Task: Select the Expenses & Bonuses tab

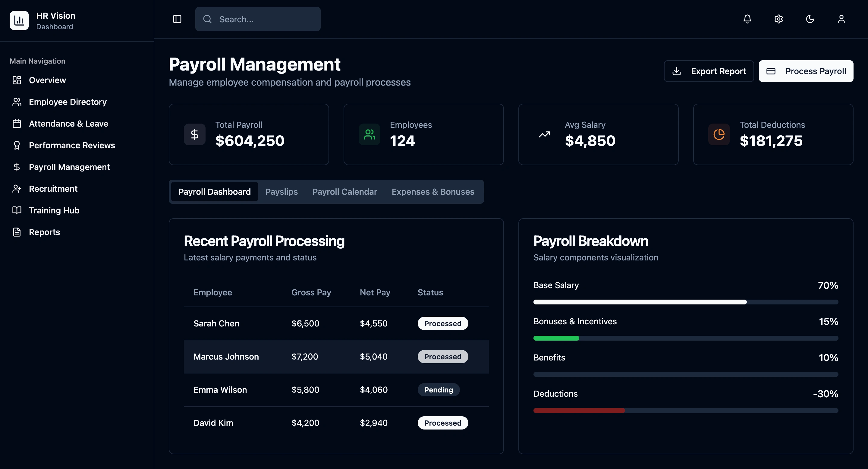Action: (433, 192)
